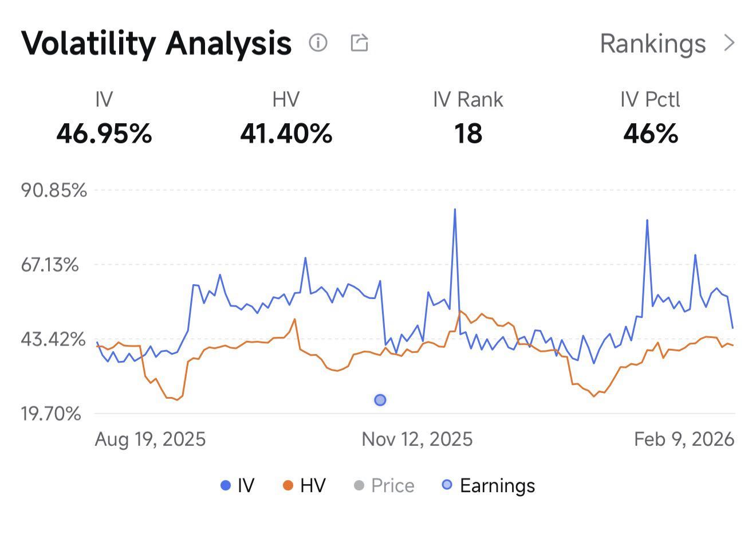Enable the Price series in legend
The image size is (756, 554).
point(384,486)
